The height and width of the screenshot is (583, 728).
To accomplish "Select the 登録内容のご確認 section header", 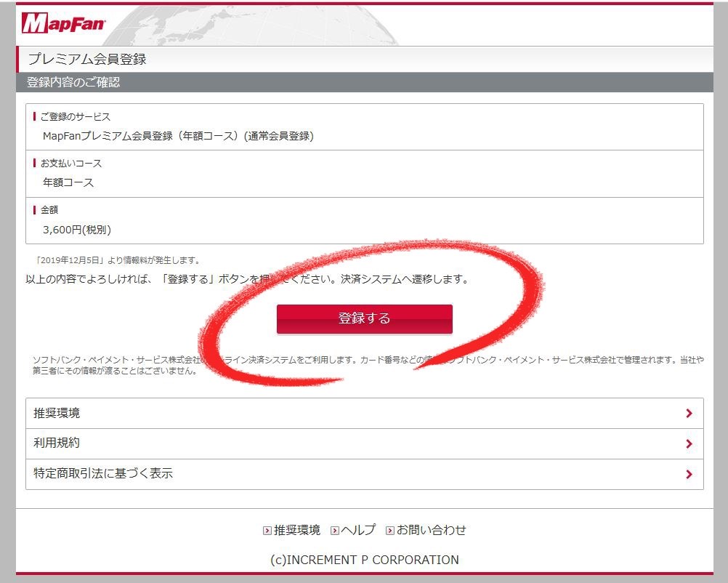I will (x=73, y=82).
